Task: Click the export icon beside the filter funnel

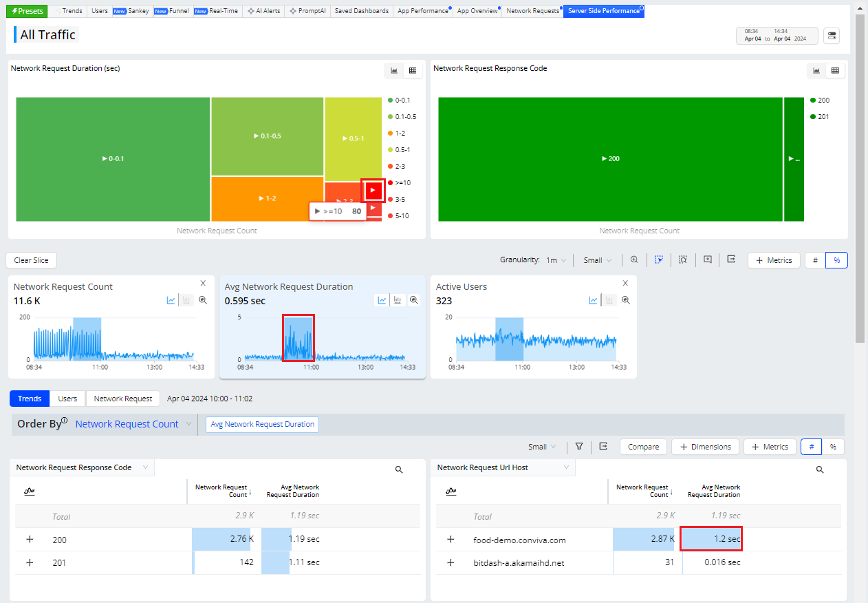Action: tap(603, 447)
